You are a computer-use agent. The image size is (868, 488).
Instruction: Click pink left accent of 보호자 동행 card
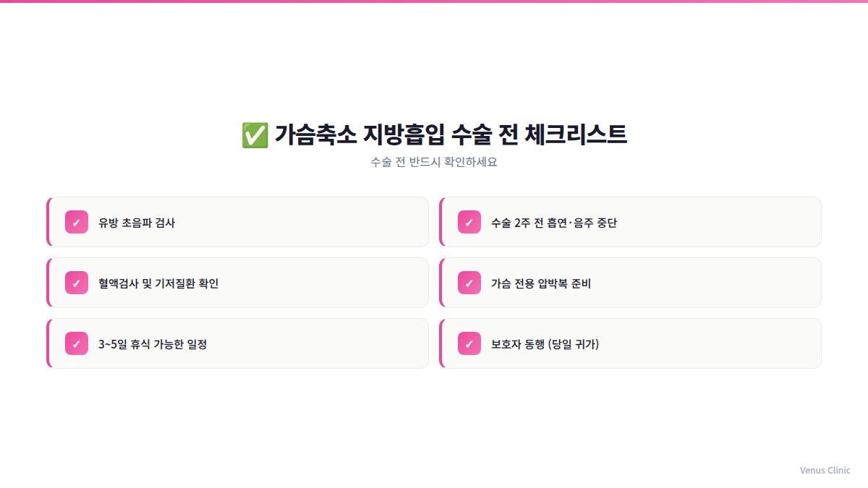point(441,343)
